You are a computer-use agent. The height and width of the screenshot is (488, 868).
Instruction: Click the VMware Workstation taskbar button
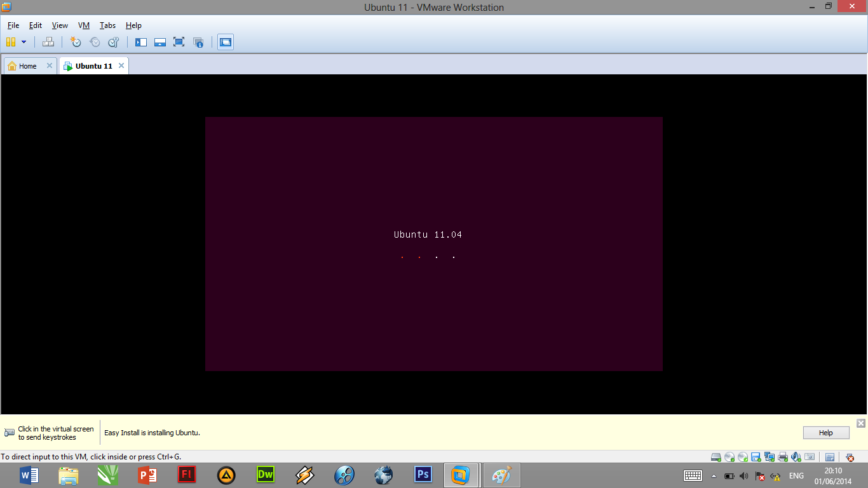tap(461, 475)
